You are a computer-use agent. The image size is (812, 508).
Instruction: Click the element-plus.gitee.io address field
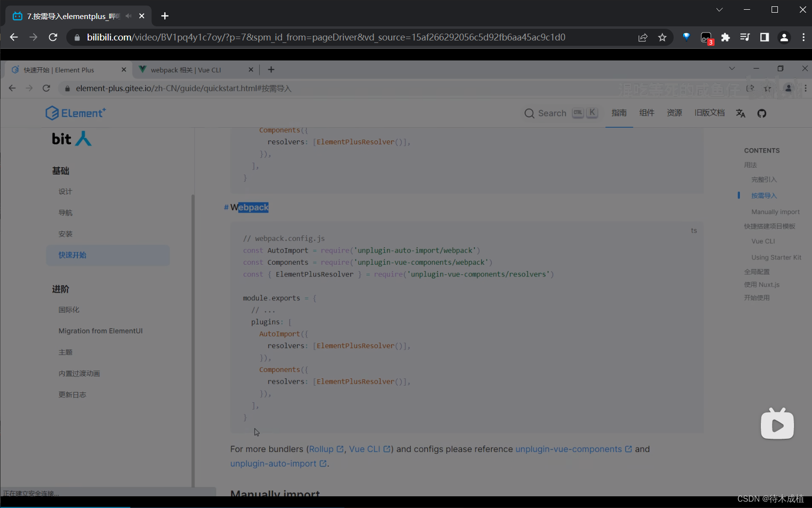point(184,88)
